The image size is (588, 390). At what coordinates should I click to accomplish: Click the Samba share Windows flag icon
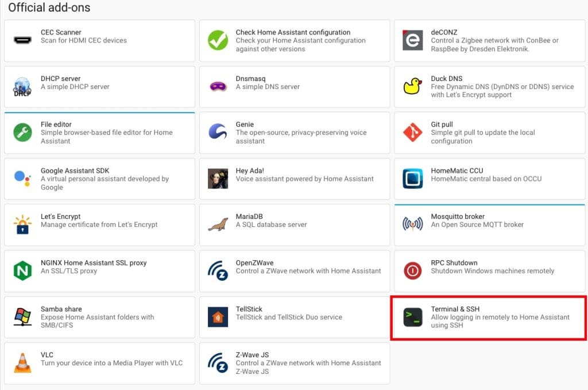coord(22,317)
